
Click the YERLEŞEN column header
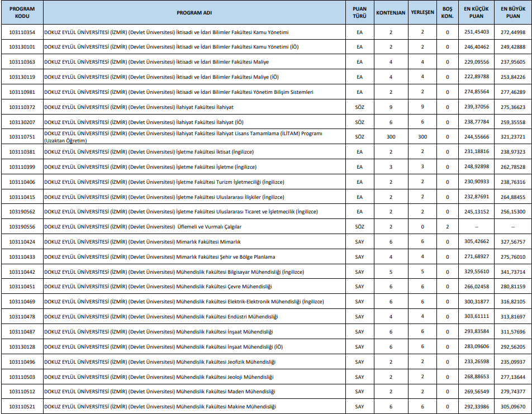(422, 12)
